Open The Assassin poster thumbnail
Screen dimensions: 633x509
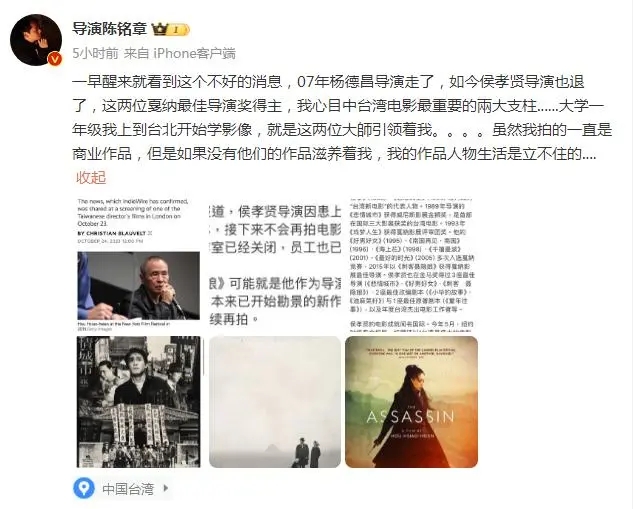[x=411, y=402]
